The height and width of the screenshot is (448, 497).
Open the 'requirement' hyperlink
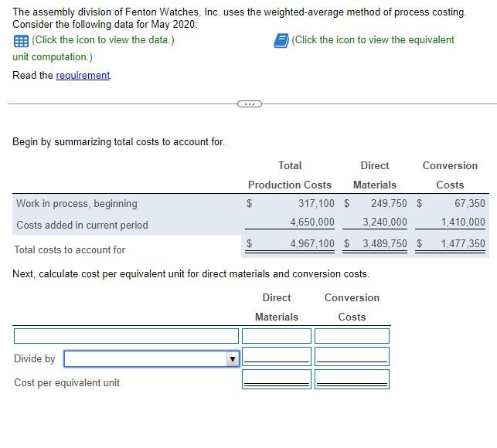(83, 76)
